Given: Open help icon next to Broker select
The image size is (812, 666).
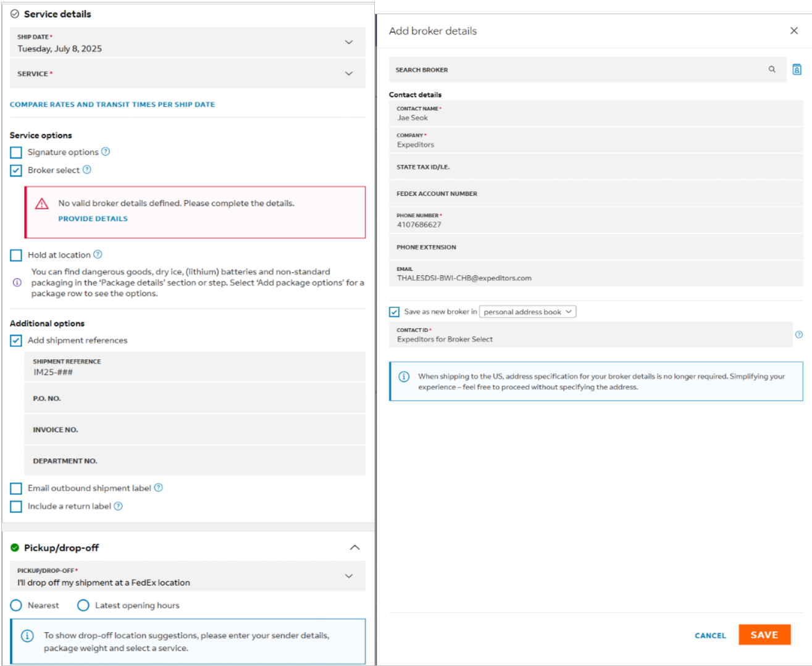Looking at the screenshot, I should coord(87,170).
